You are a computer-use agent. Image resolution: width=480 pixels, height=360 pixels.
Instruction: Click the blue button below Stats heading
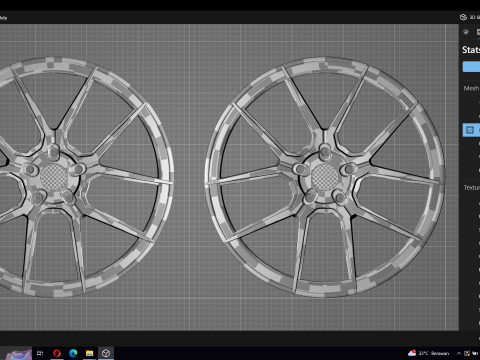click(471, 67)
